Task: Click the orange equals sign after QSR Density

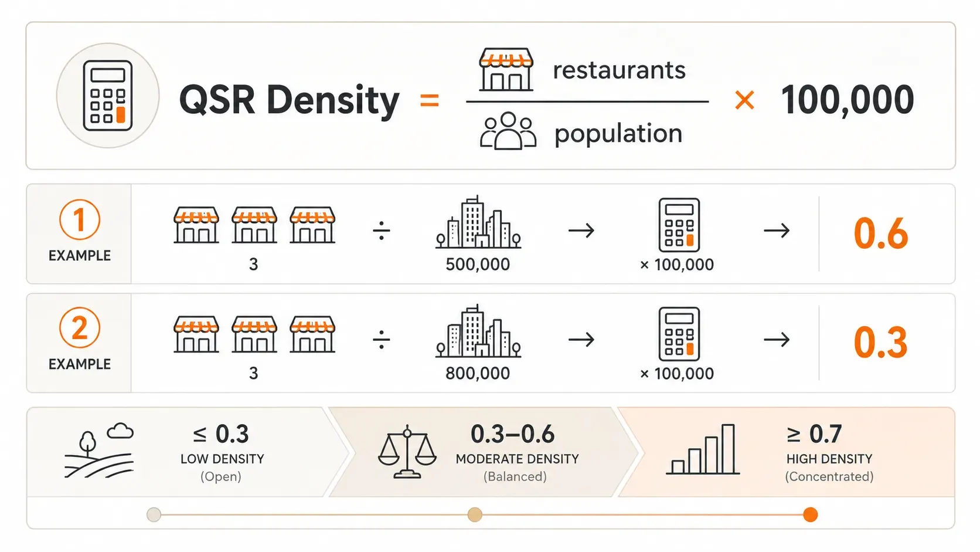Action: [430, 100]
